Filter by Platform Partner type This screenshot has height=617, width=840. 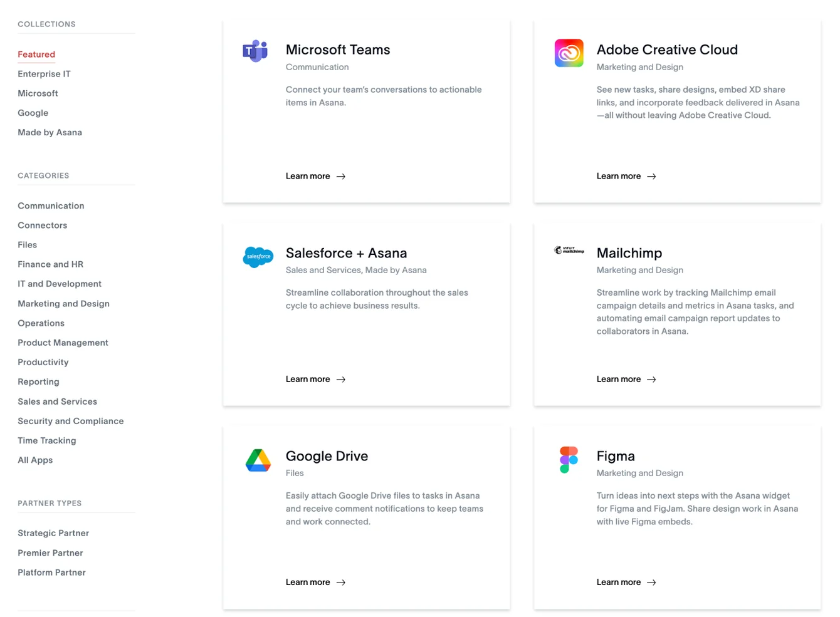[51, 573]
